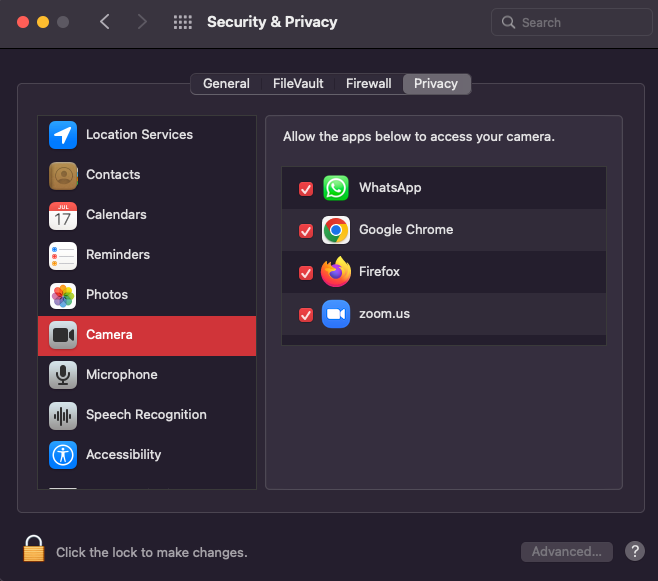The width and height of the screenshot is (658, 581).
Task: Select Calendars label in list
Action: (116, 214)
